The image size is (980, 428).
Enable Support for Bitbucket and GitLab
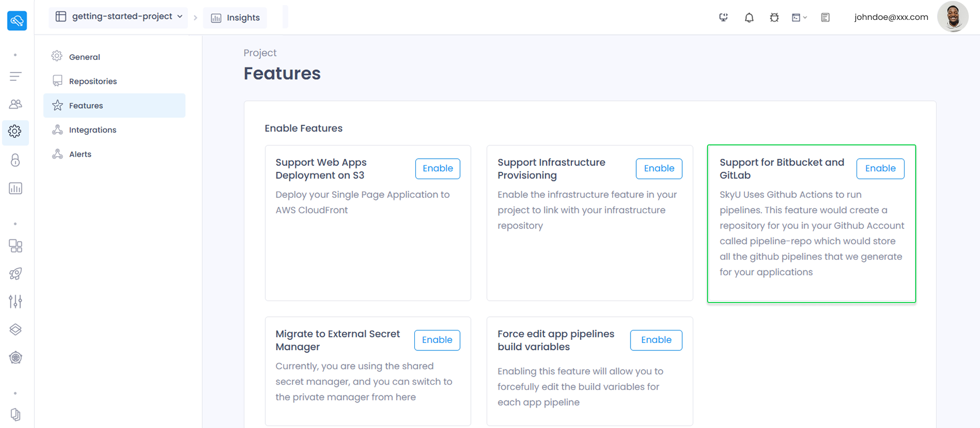[x=881, y=168]
